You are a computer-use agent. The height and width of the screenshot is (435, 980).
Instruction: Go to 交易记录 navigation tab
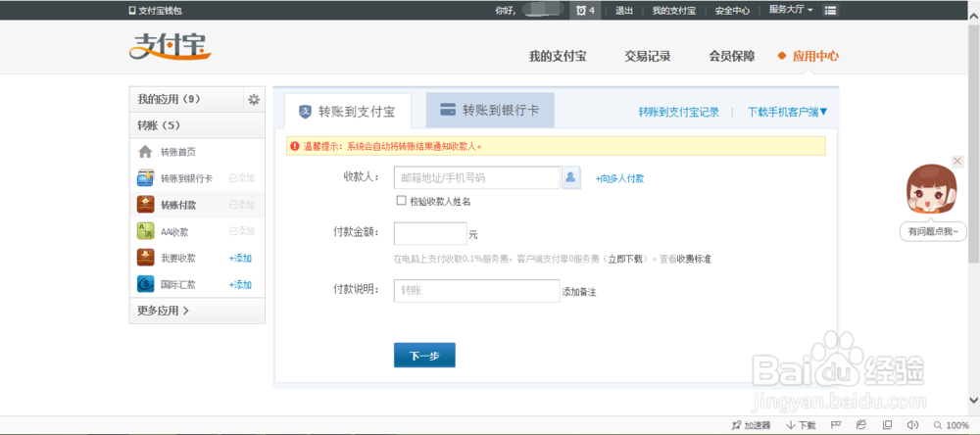[x=648, y=56]
